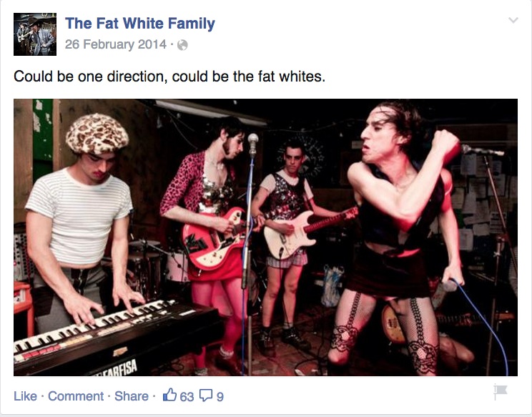Open the band photo in viewer
This screenshot has height=417, width=532.
pos(266,237)
